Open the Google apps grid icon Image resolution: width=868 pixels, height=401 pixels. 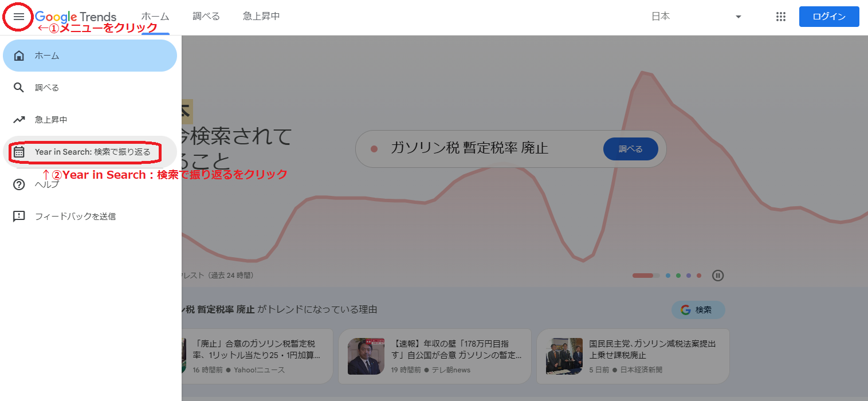point(780,17)
